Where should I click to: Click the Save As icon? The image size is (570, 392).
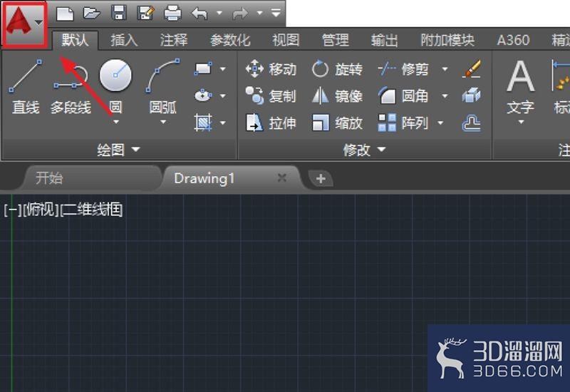point(145,14)
